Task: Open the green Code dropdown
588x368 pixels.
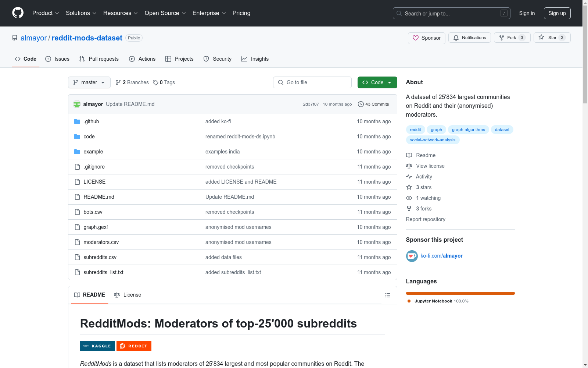Action: (x=377, y=82)
